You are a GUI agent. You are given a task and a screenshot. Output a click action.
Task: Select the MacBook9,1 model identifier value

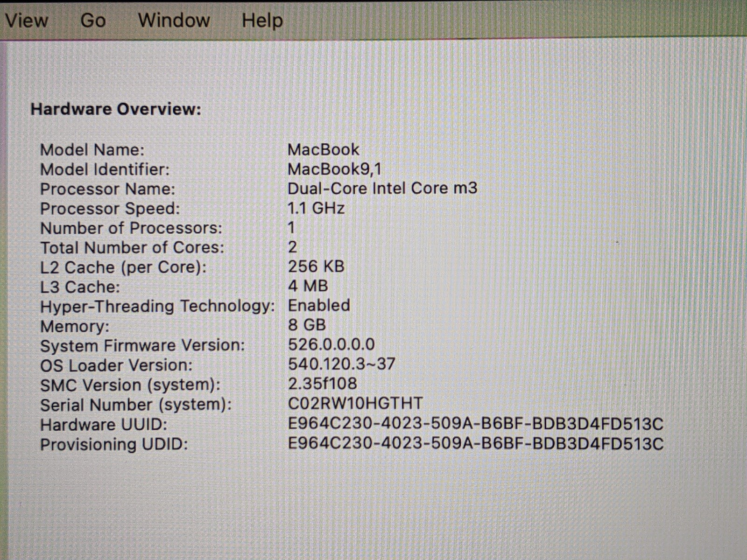point(334,169)
